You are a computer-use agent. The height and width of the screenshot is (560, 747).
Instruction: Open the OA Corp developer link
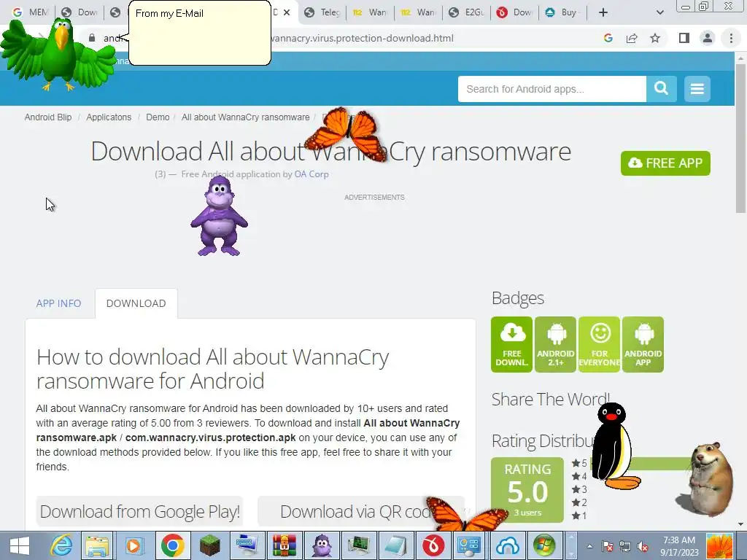[311, 174]
